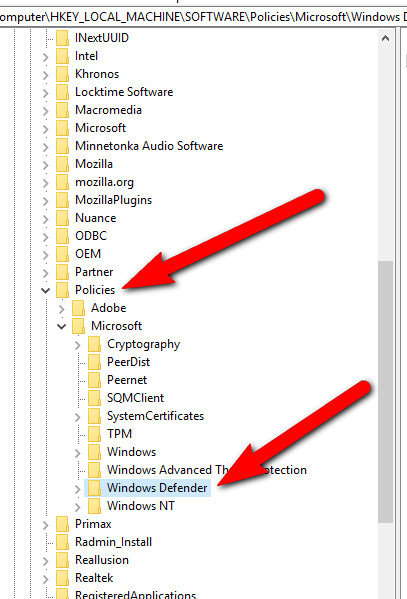Expand the Adobe key under Policies

[x=62, y=309]
